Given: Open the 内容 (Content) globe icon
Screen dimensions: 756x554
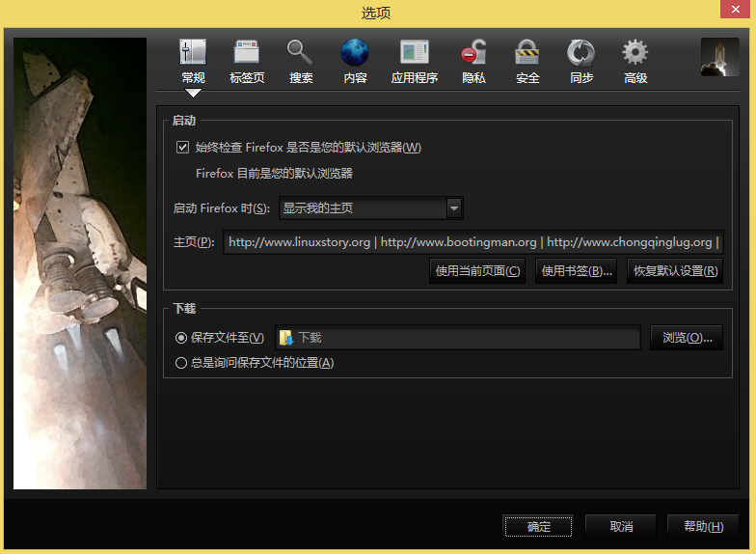Looking at the screenshot, I should [x=355, y=53].
